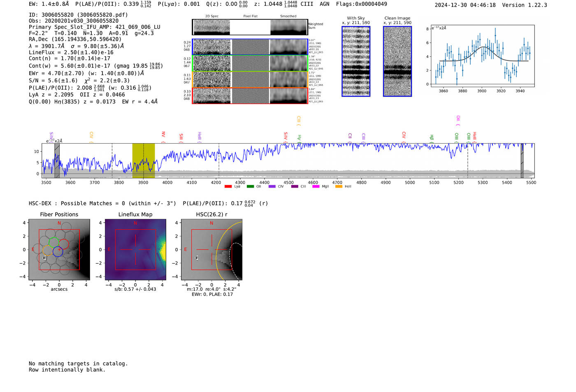Select the orange HeII legend swatch
Image resolution: width=576 pixels, height=392 pixels.
[x=339, y=187]
